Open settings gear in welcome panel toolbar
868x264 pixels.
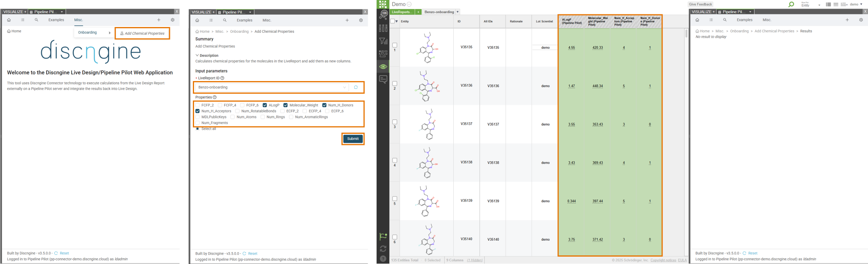172,20
